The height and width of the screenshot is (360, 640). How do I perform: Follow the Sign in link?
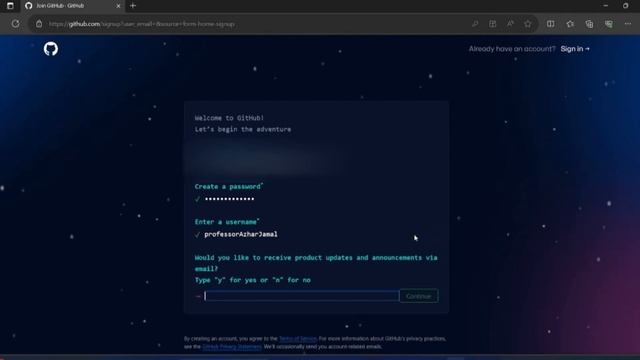(x=575, y=49)
